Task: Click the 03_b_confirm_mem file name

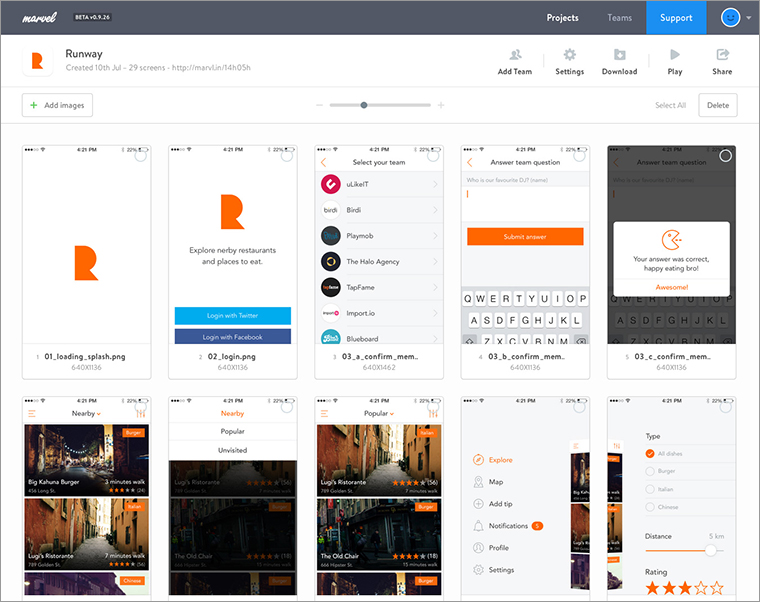Action: 526,356
